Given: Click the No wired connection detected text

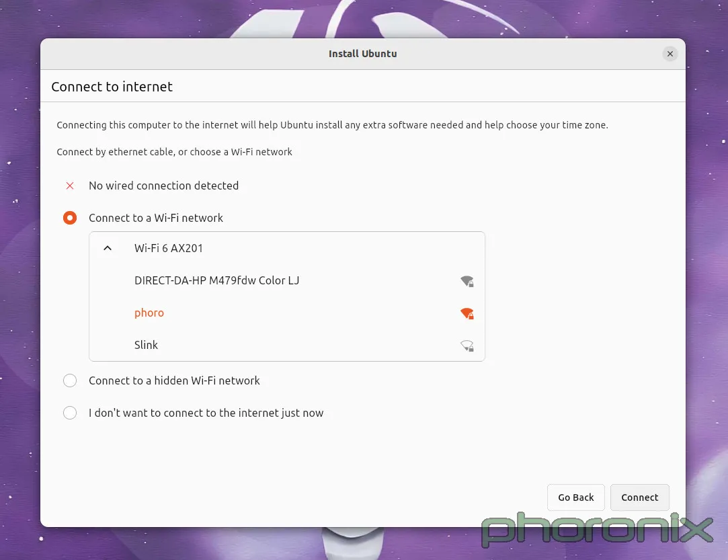Looking at the screenshot, I should coord(163,186).
